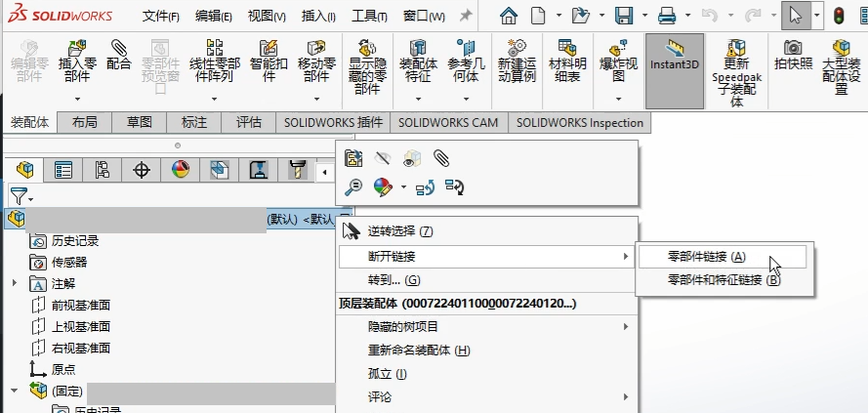Toggle the transparency eye icon in context toolbar

411,158
